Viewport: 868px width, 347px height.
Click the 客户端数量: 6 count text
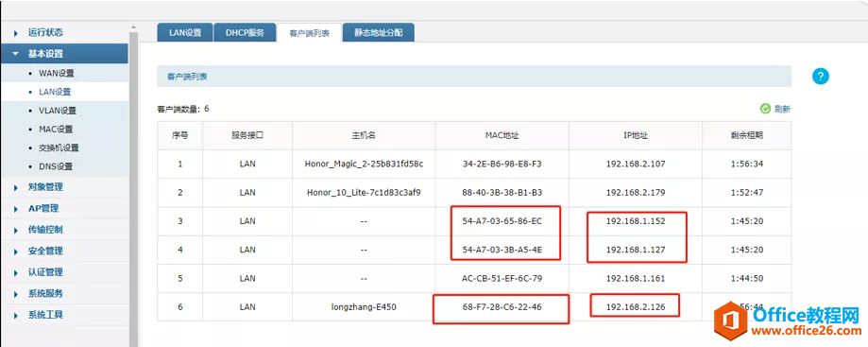click(x=183, y=109)
